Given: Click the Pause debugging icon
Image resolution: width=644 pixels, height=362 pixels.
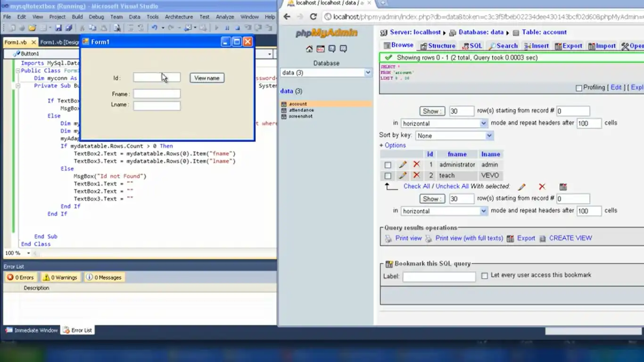Looking at the screenshot, I should (227, 28).
